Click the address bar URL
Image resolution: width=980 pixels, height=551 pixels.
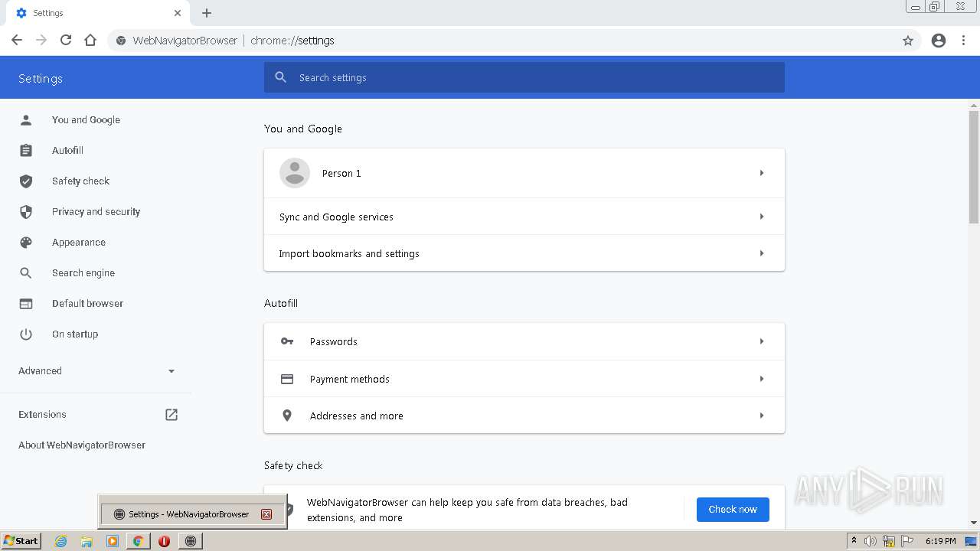[x=292, y=41]
